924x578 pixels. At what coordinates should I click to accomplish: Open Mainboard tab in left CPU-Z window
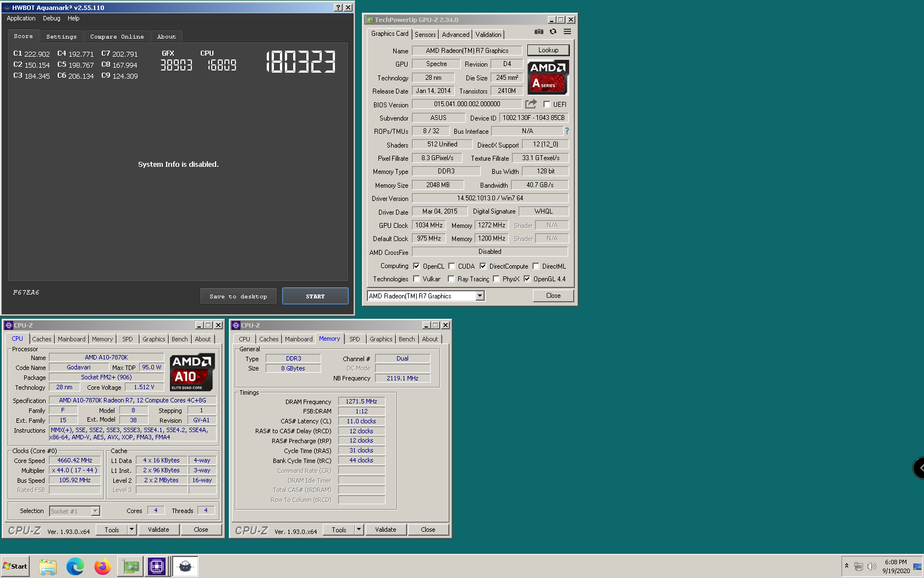72,339
